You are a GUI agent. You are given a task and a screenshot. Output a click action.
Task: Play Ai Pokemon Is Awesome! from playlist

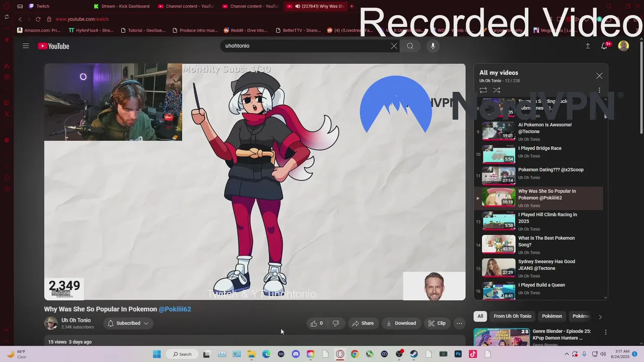(x=538, y=132)
